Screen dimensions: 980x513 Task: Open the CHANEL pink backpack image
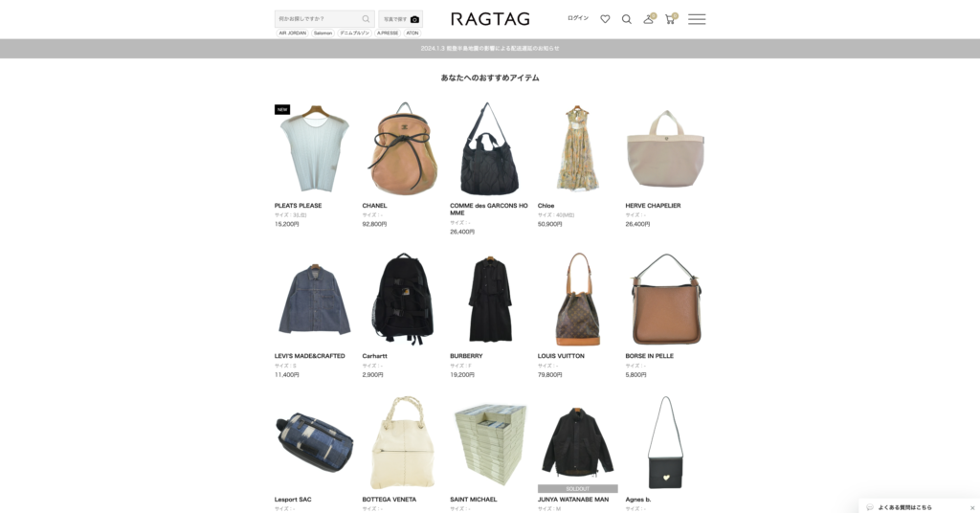click(x=403, y=148)
